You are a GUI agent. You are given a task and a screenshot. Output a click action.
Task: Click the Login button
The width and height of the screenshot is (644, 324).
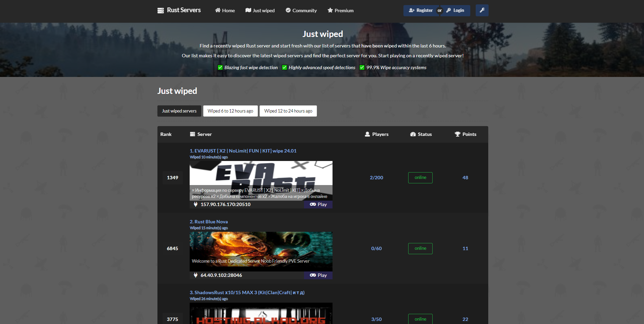click(x=455, y=11)
